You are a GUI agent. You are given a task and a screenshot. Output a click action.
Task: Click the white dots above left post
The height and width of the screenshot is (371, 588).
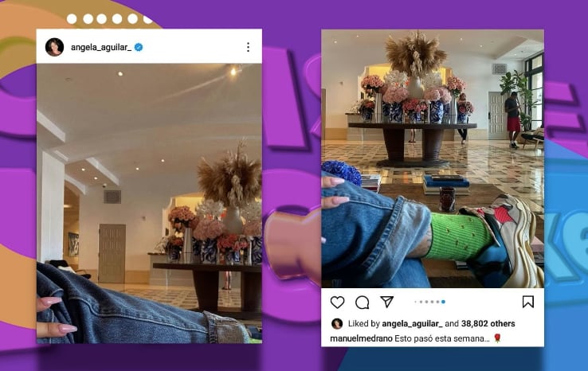109,19
